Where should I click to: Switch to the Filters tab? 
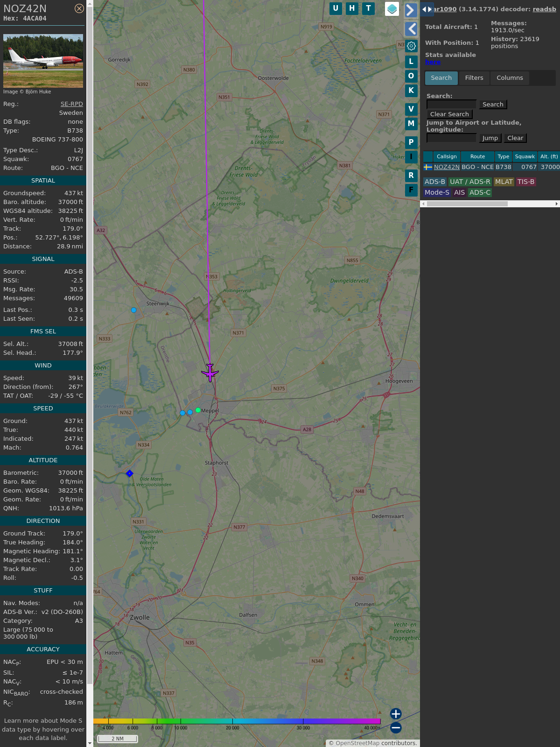(x=474, y=78)
